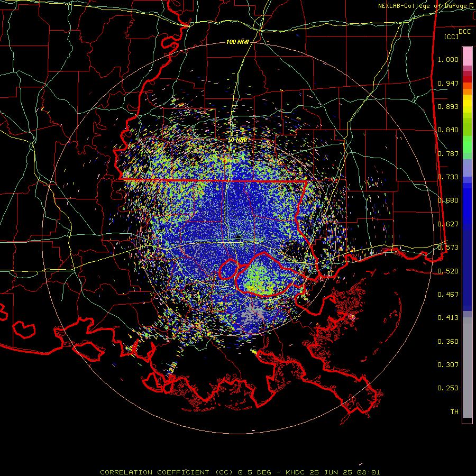Viewport: 476px width, 476px height.
Task: Click the 0.307 legend value
Action: click(448, 365)
